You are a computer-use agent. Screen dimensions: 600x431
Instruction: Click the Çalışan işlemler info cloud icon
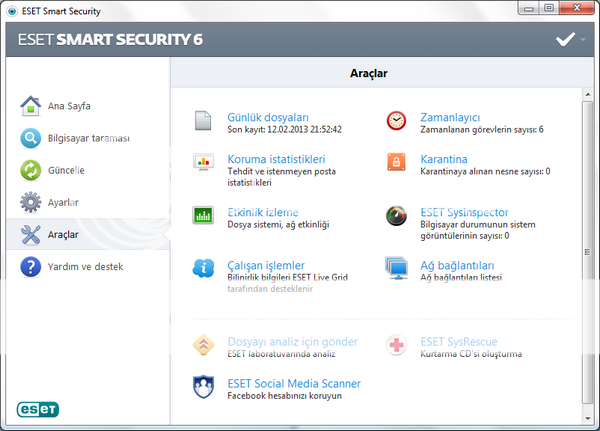204,269
